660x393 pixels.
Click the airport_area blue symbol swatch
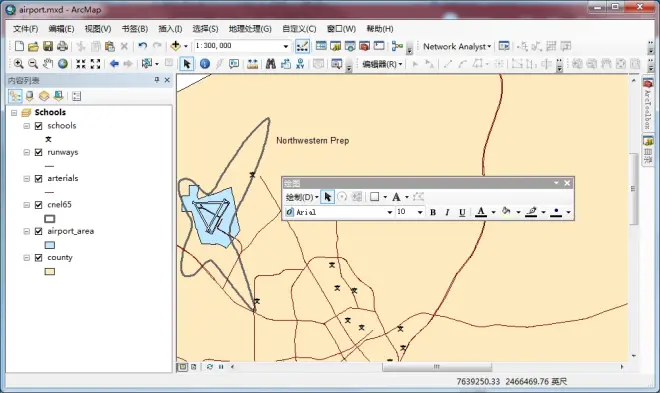point(50,245)
